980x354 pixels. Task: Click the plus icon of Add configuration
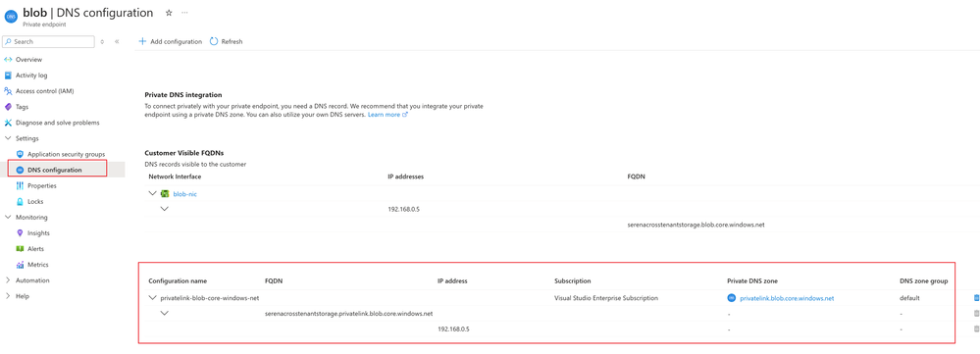[x=142, y=41]
